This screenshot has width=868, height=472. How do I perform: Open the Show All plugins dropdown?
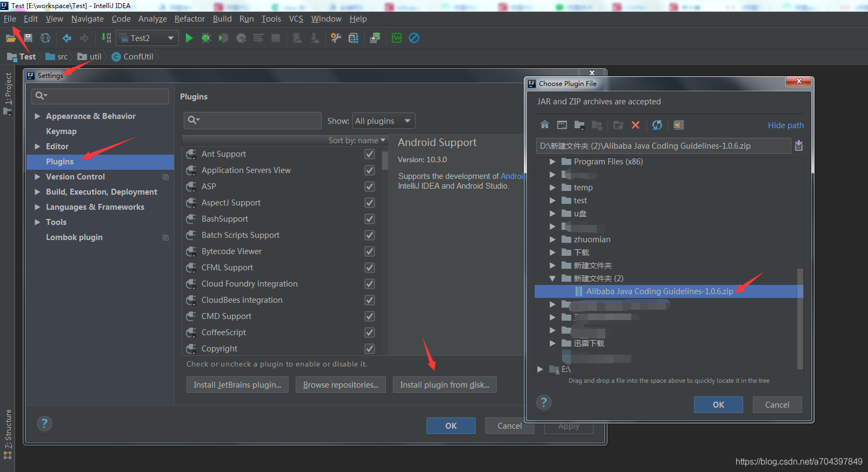[x=384, y=121]
